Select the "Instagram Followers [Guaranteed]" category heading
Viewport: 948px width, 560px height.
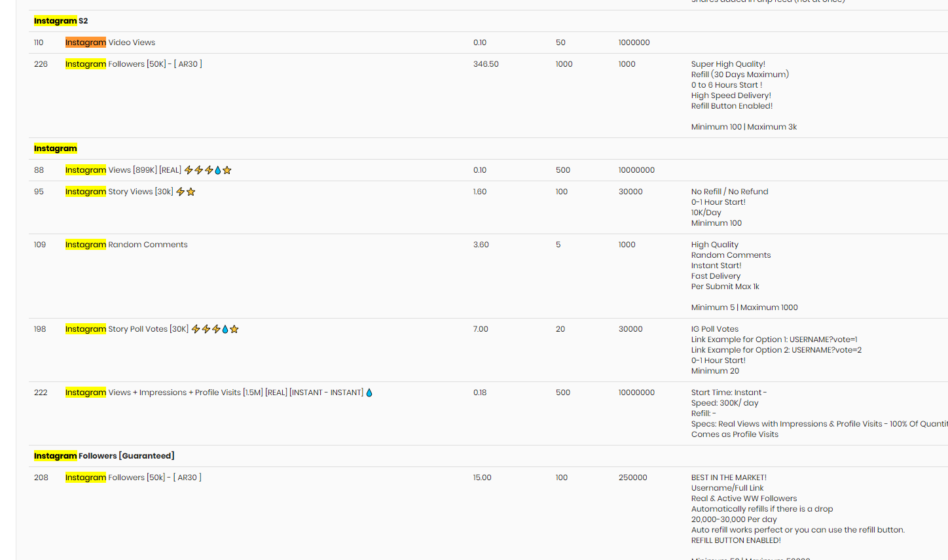104,456
